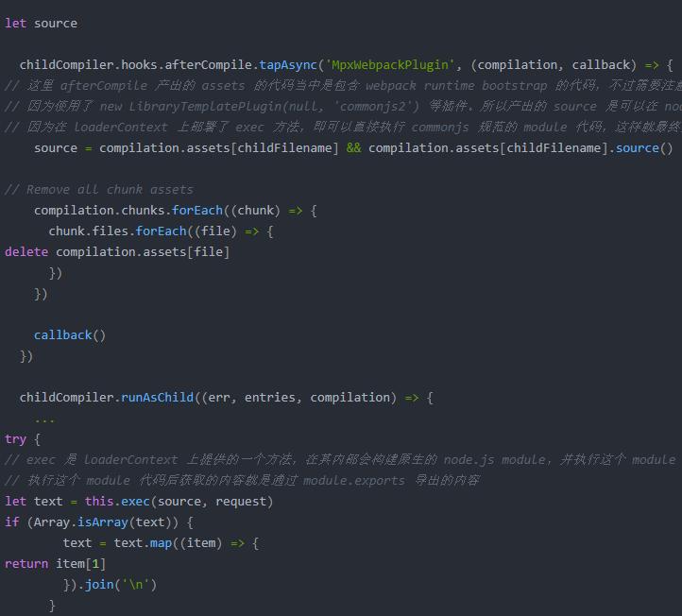Click the '// Remove all chunk assets' comment
This screenshot has height=616, width=682.
99,190
